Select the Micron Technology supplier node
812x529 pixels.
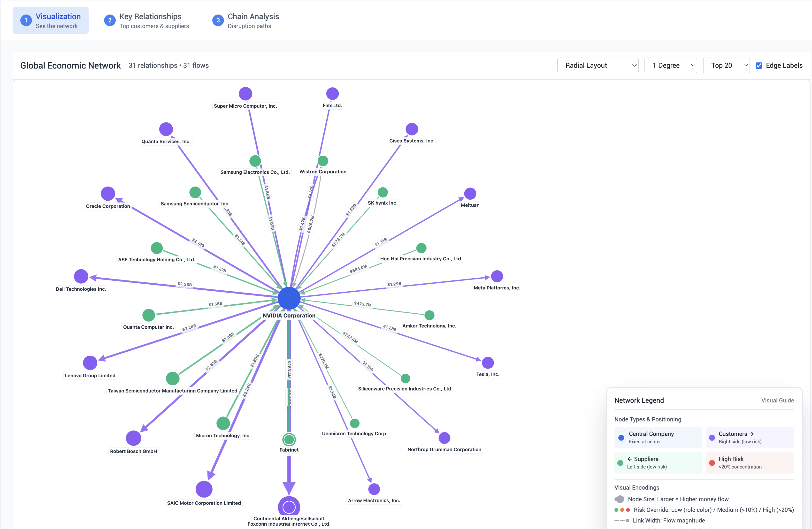tap(223, 423)
